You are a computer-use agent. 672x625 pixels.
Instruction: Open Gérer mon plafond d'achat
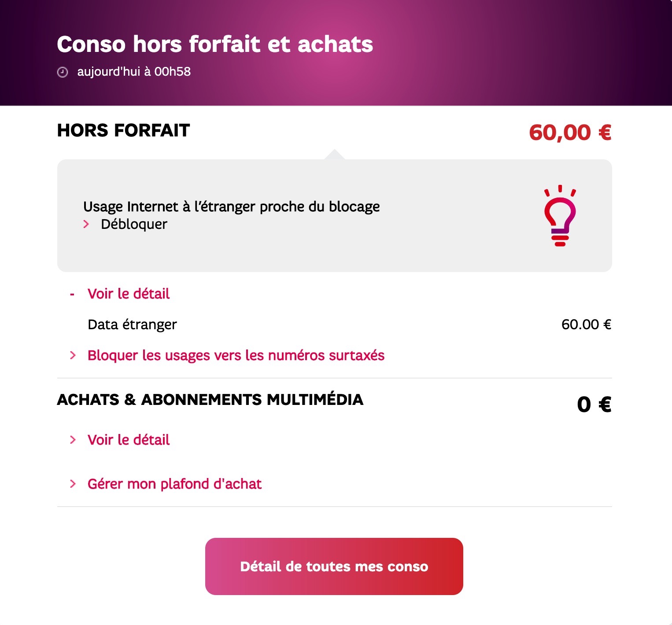174,484
